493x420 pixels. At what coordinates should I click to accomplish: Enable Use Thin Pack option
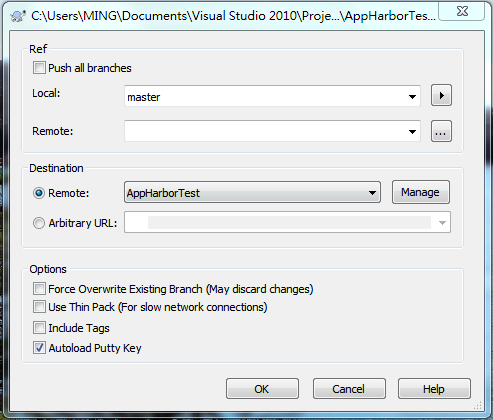point(39,307)
